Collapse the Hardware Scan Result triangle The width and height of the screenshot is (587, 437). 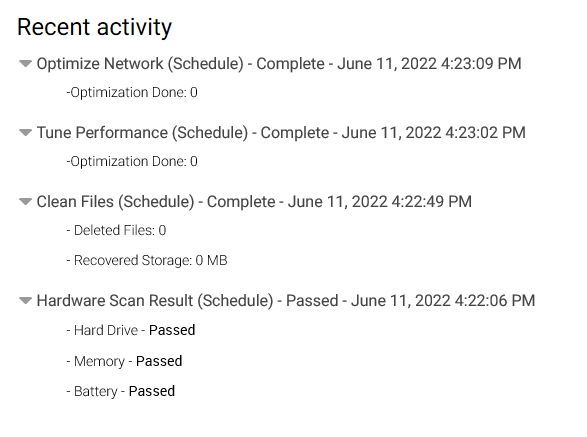click(25, 301)
